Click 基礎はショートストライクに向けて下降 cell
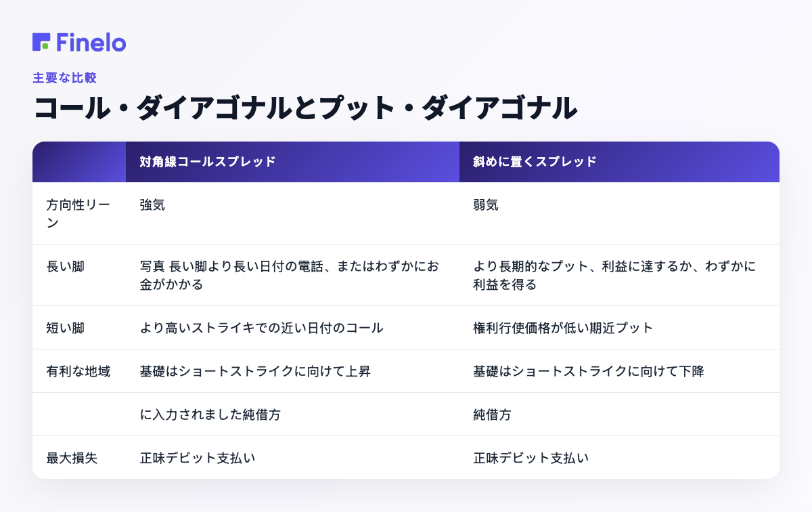 click(x=588, y=371)
